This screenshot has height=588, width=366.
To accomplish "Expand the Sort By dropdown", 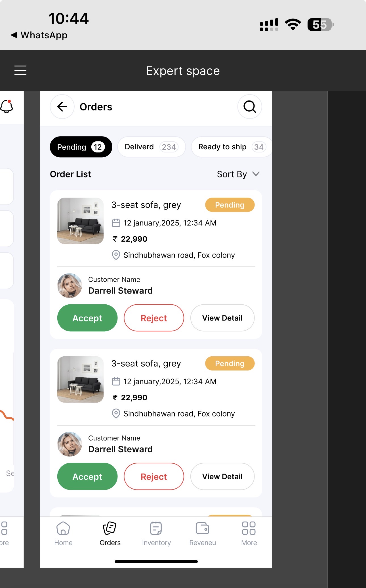I will (238, 174).
